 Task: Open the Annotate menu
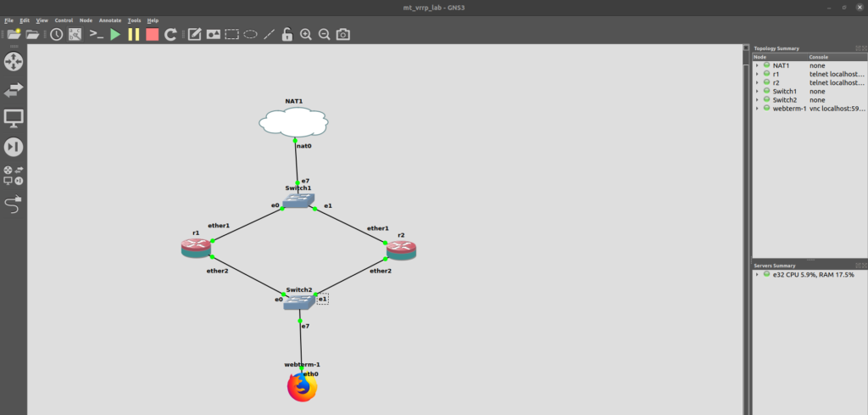click(110, 20)
